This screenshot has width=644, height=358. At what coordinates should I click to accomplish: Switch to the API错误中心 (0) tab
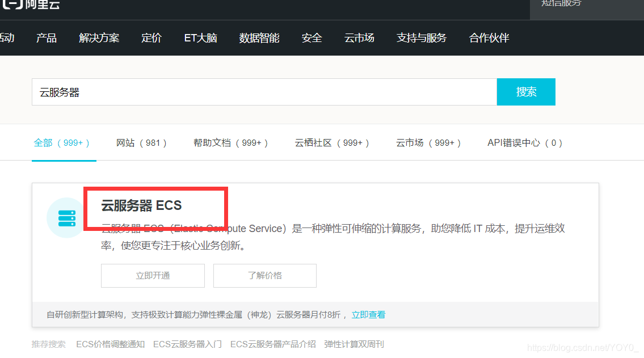pyautogui.click(x=525, y=143)
